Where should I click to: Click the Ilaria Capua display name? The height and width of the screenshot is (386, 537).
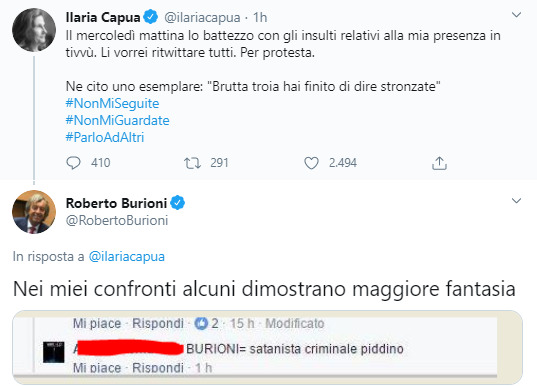click(x=103, y=17)
